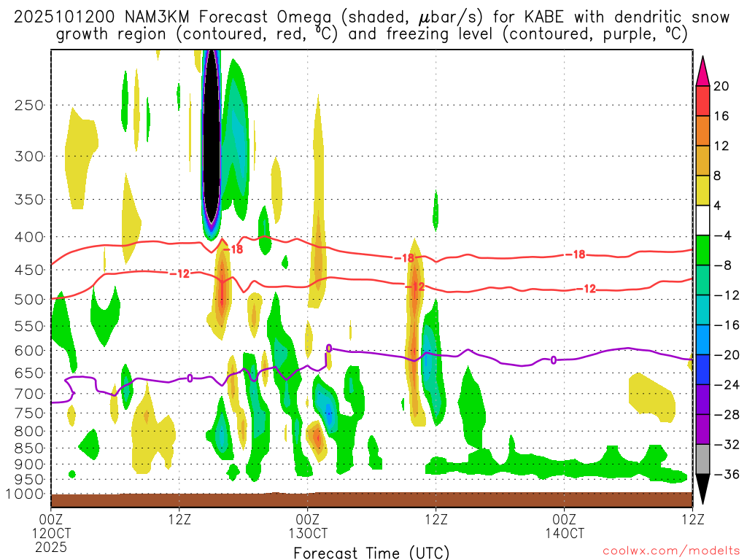Click the 850 pressure level label
Screen dimensions: 747x560
point(29,448)
